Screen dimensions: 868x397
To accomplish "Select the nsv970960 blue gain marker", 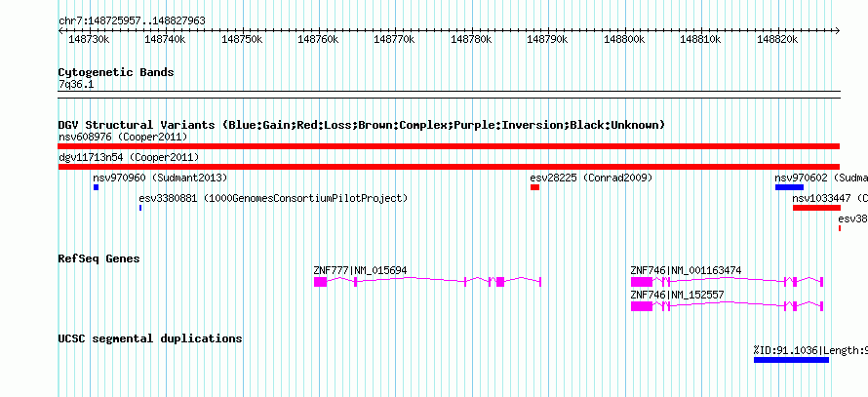I will (x=97, y=187).
